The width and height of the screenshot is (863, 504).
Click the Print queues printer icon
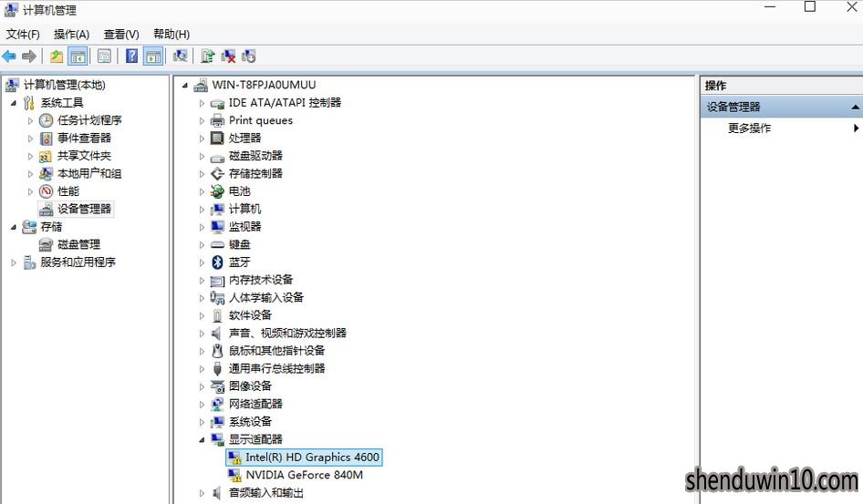tap(218, 120)
